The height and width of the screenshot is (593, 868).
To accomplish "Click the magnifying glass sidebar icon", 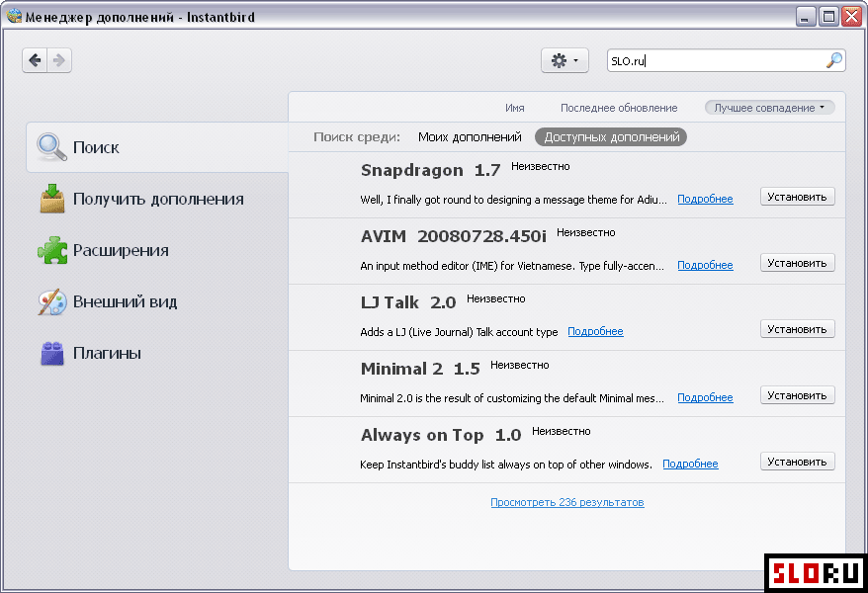I will [x=51, y=147].
